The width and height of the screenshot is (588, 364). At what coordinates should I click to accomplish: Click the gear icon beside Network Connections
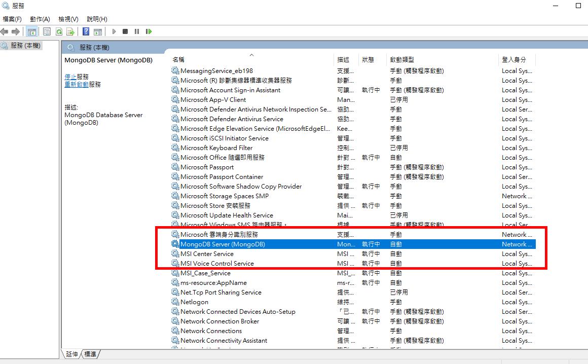coord(175,331)
